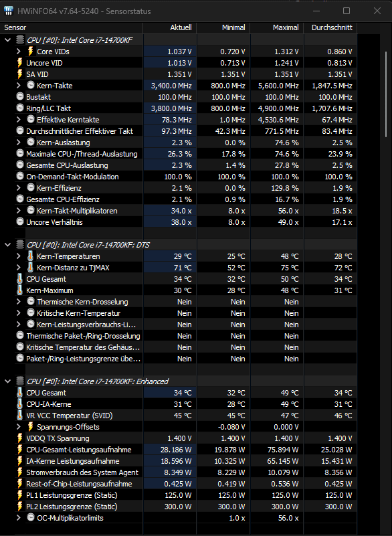Expand the Kern-Leistungsverbrauchs-Li... row
The image size is (392, 536).
point(19,325)
